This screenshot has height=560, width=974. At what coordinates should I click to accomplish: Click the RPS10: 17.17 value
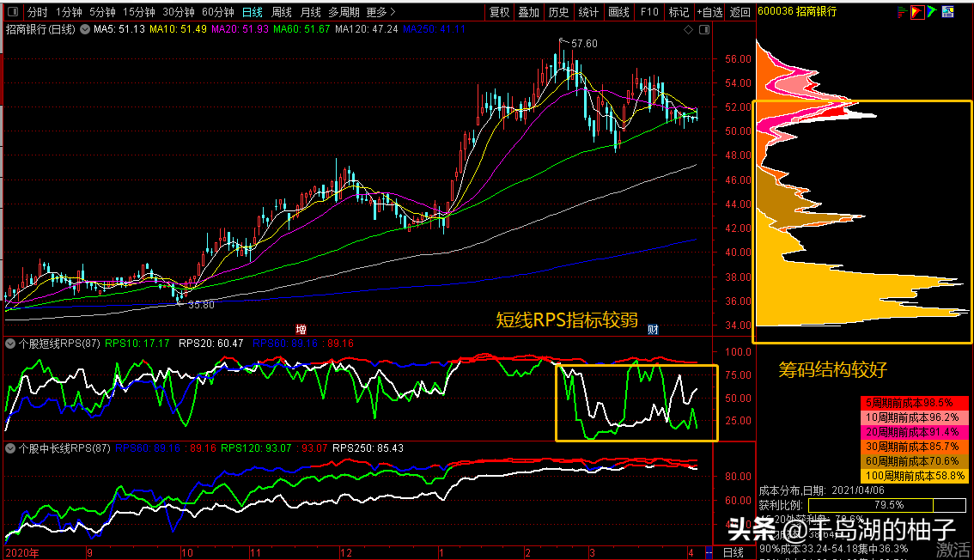(x=137, y=344)
